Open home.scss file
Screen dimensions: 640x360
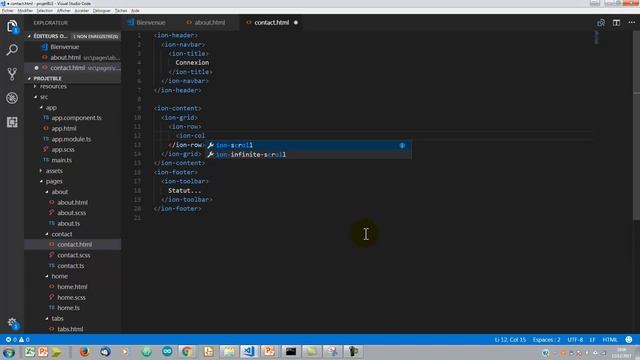(x=71, y=298)
